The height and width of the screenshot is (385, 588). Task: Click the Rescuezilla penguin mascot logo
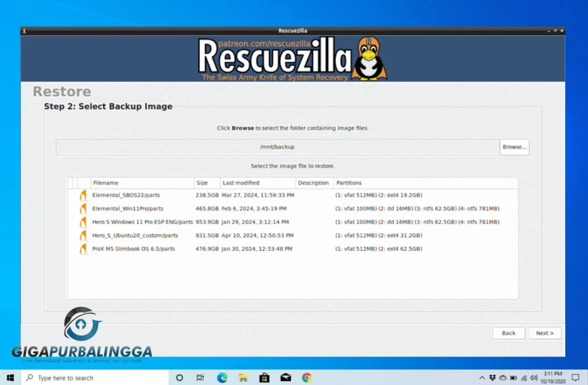[369, 59]
